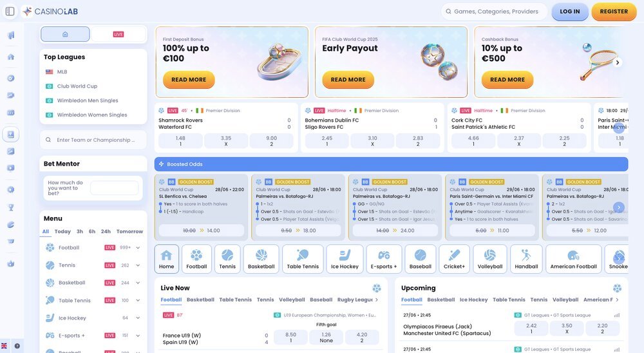Open the crown VIP icon in sidebar

[x=11, y=263]
